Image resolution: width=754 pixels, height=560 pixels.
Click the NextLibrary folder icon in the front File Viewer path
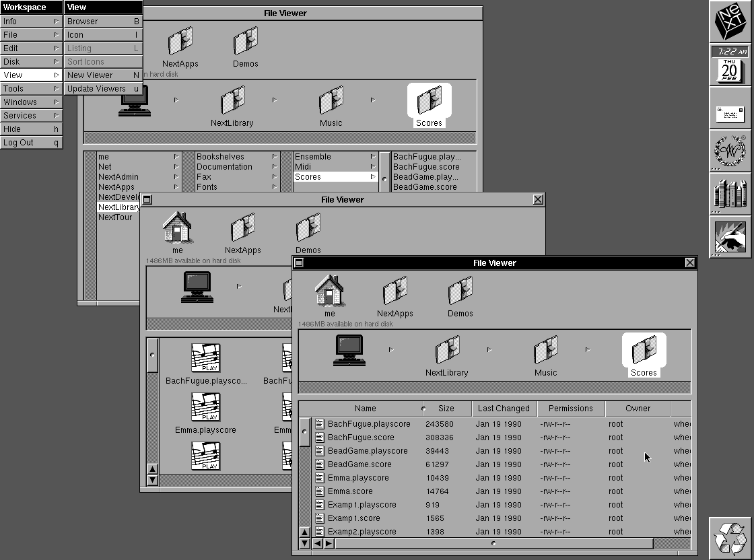coord(447,355)
